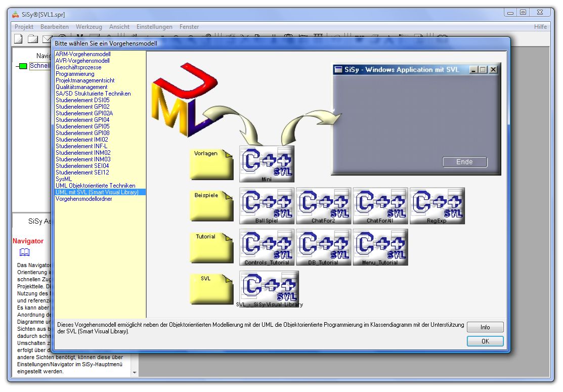
Task: Click the Beispiele folder note
Action: pyautogui.click(x=211, y=206)
